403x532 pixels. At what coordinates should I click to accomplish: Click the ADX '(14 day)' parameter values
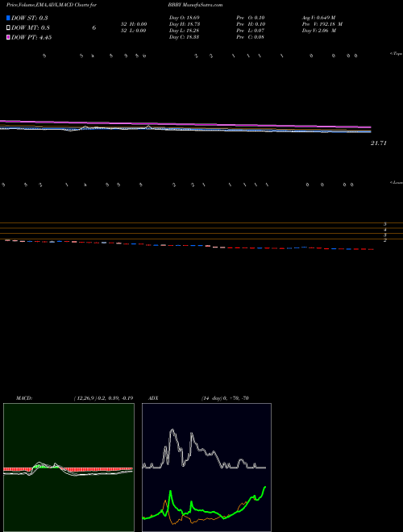(225, 398)
